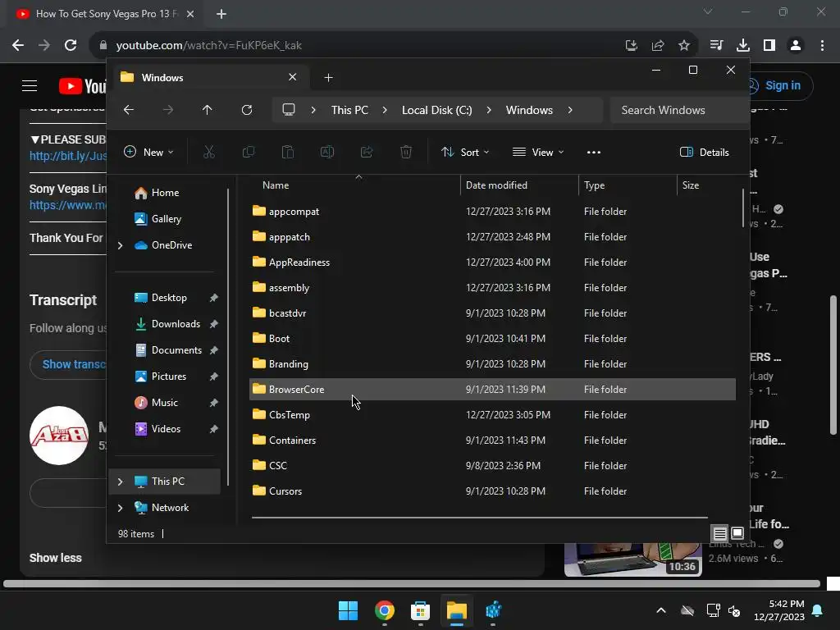Show hidden system tray icons
Screen dimensions: 840x630
(661, 610)
